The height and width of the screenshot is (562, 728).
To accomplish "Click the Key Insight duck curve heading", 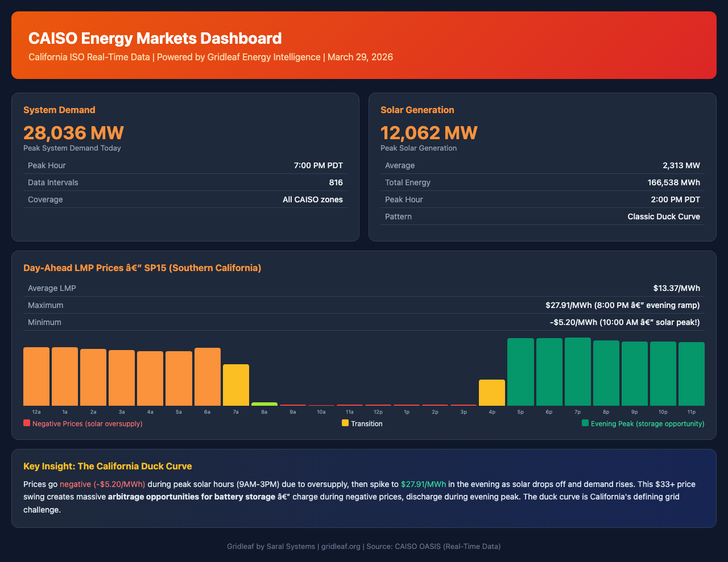I will [x=107, y=466].
